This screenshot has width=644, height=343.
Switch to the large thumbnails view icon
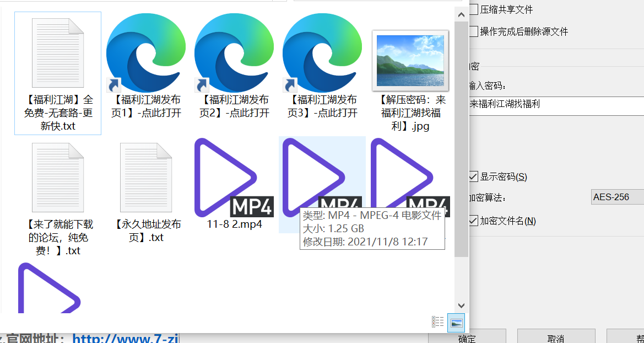(x=456, y=322)
